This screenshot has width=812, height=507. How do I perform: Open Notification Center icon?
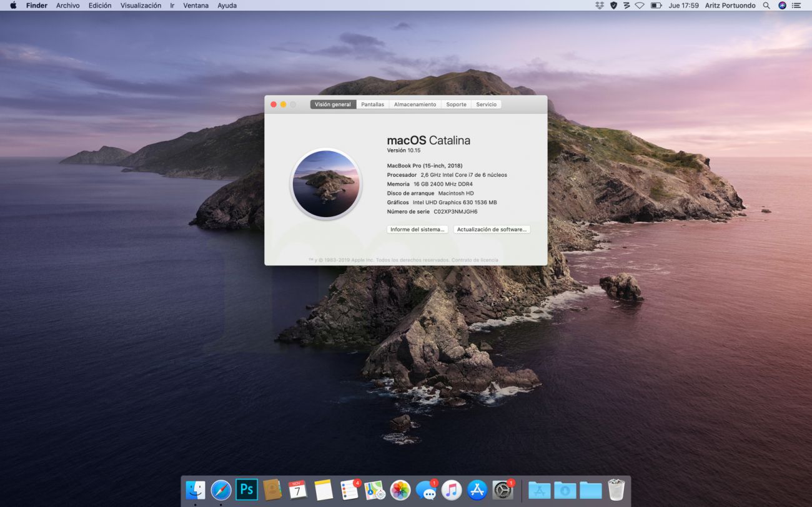[796, 6]
